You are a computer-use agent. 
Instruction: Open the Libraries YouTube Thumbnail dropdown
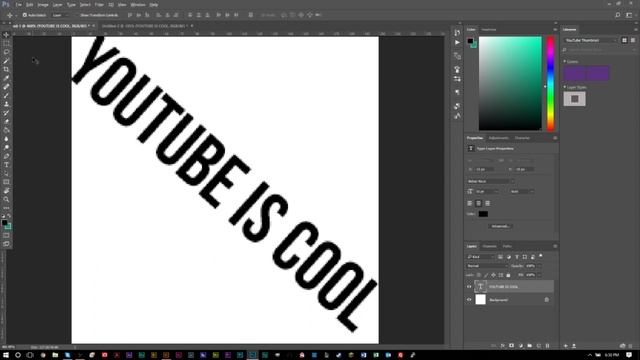coord(591,40)
